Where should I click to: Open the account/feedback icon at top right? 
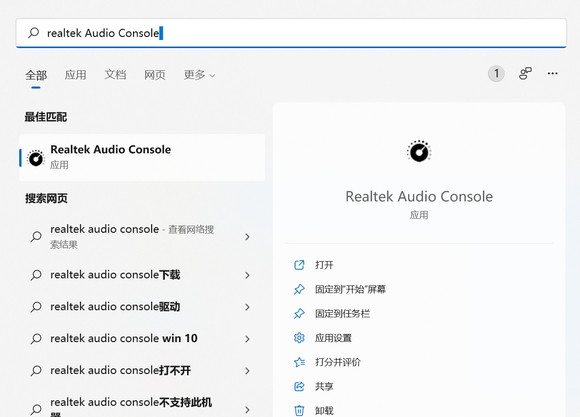525,73
